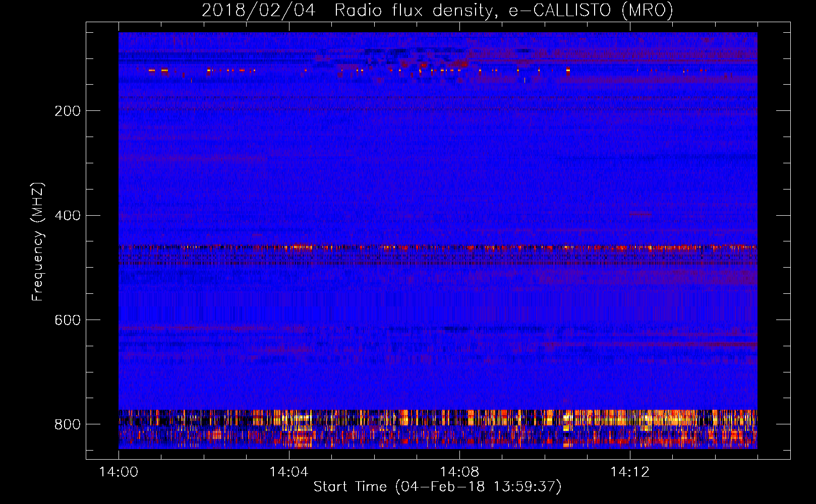
Task: Click the 14:00 time tick label
Action: click(x=119, y=472)
